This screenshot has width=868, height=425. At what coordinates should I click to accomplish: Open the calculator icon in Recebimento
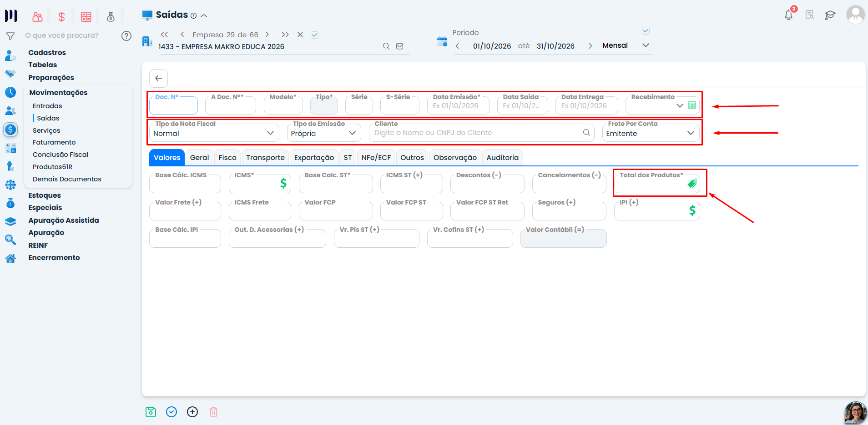[692, 105]
